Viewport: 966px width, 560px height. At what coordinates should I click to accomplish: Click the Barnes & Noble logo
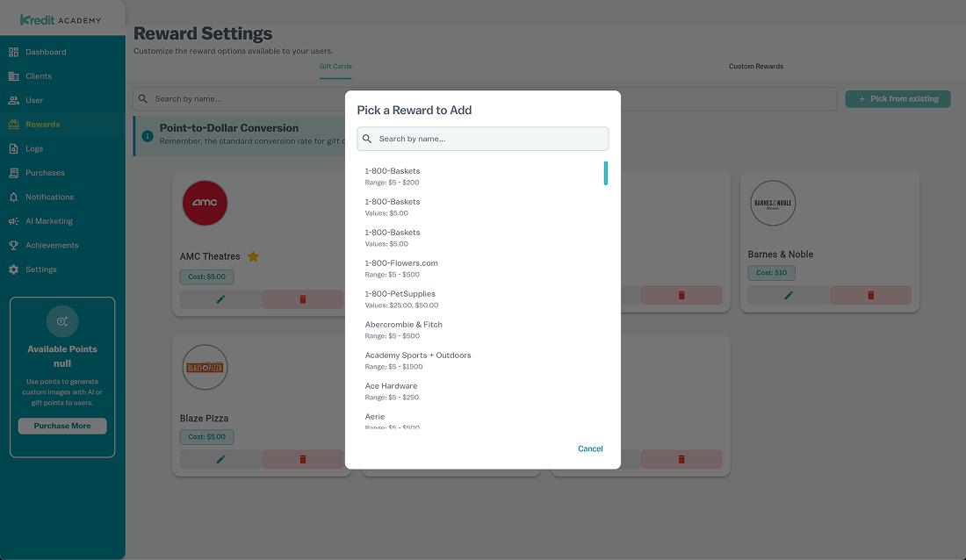(773, 203)
